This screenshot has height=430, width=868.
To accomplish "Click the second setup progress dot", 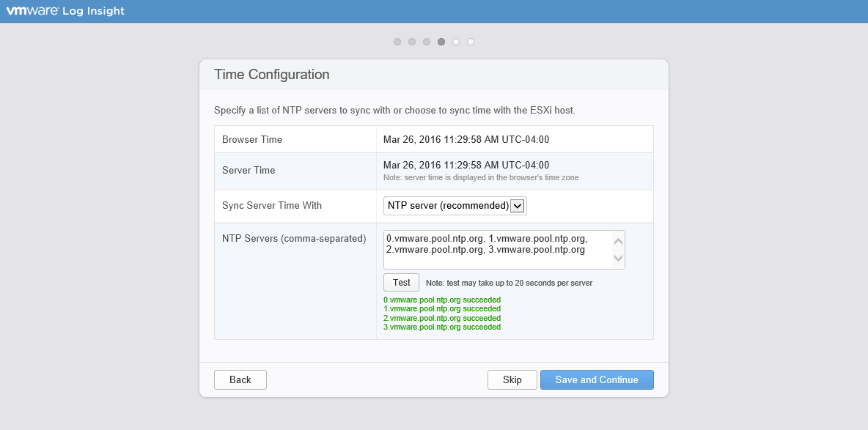I will pos(412,42).
